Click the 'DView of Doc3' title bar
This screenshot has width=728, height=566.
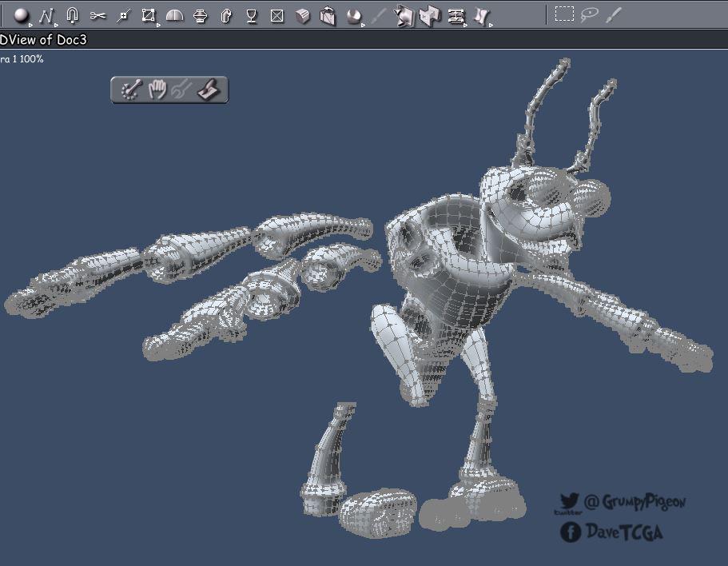364,40
